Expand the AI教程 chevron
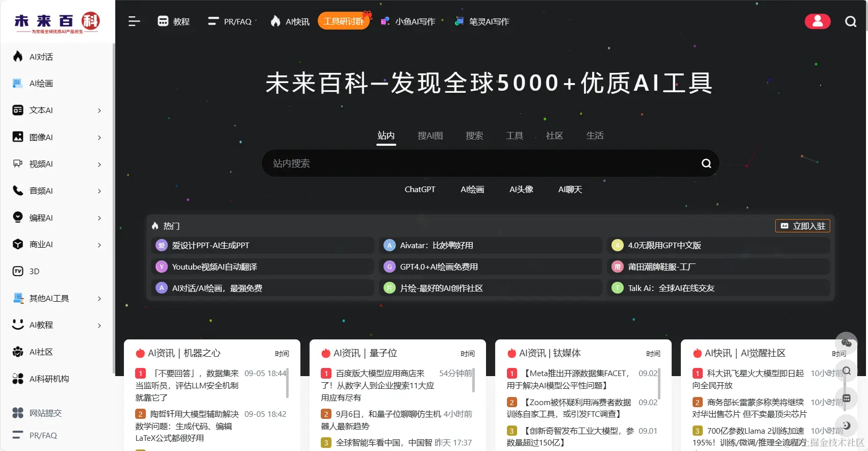This screenshot has width=868, height=451. point(99,326)
